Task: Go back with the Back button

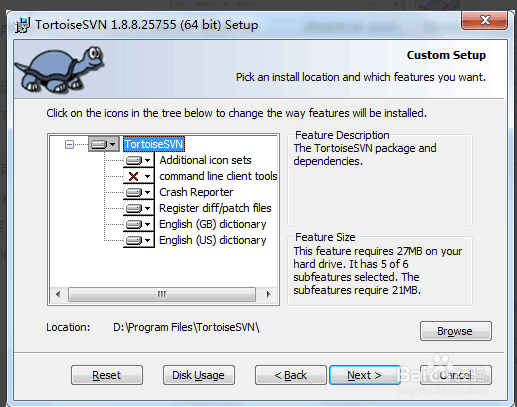Action: click(x=291, y=375)
